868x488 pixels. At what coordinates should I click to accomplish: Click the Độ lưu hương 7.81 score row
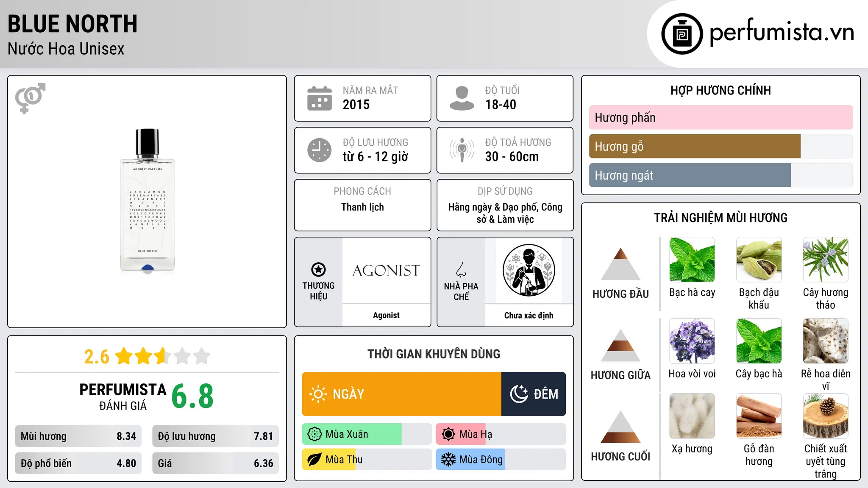(x=215, y=436)
